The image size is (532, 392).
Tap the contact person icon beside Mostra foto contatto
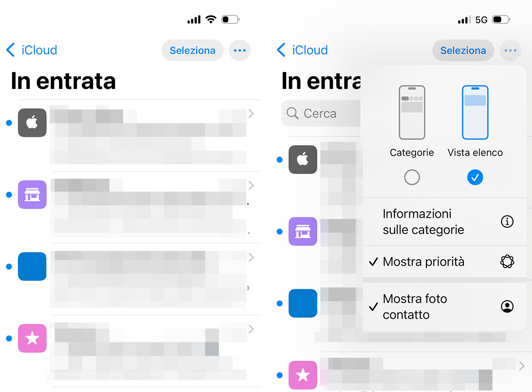[x=507, y=306]
